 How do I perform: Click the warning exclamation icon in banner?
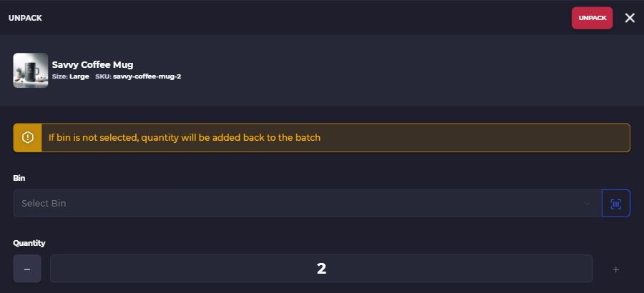tap(27, 137)
